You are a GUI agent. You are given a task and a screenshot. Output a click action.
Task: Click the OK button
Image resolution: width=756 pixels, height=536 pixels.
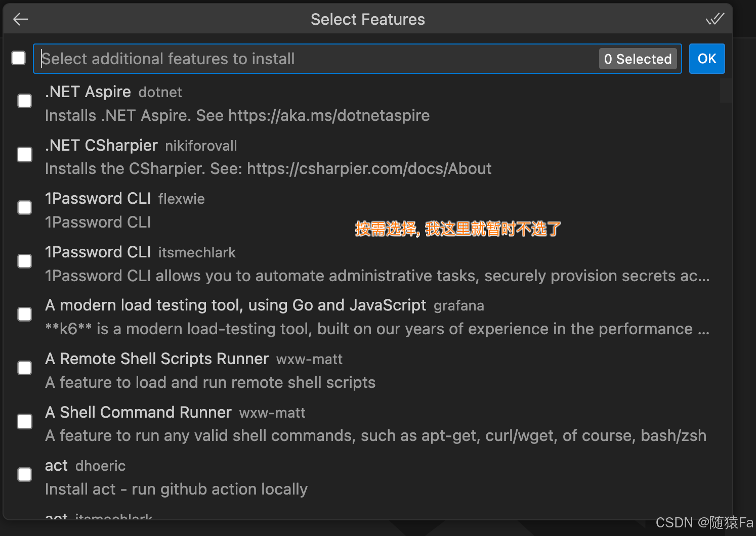click(707, 59)
